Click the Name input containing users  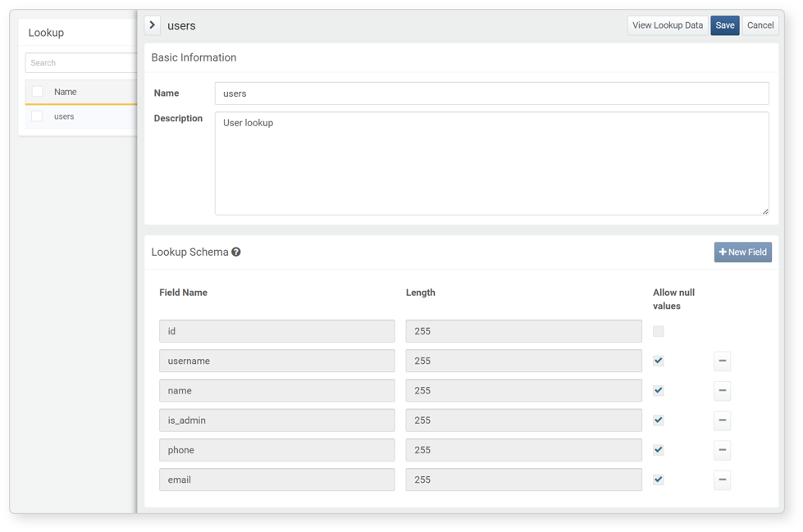(491, 93)
